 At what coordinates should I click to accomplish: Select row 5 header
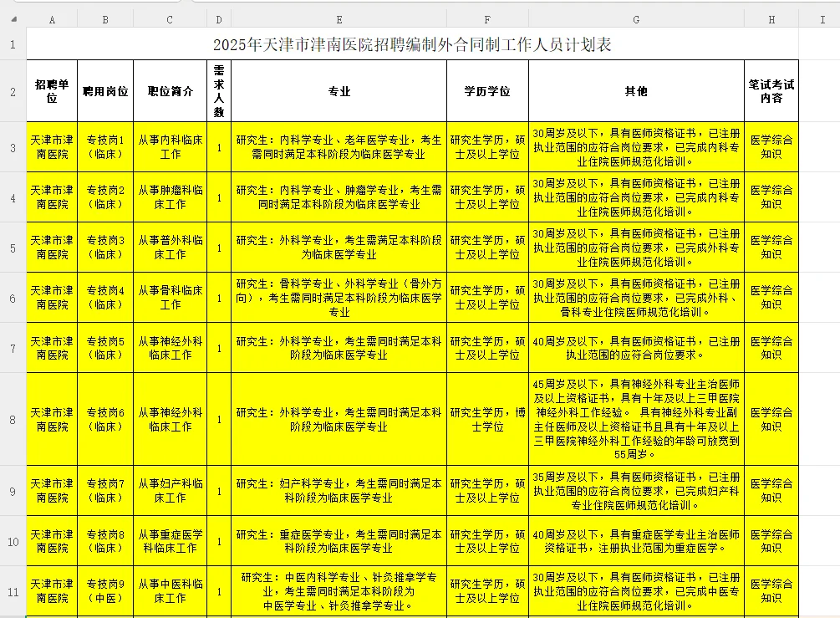tap(13, 248)
